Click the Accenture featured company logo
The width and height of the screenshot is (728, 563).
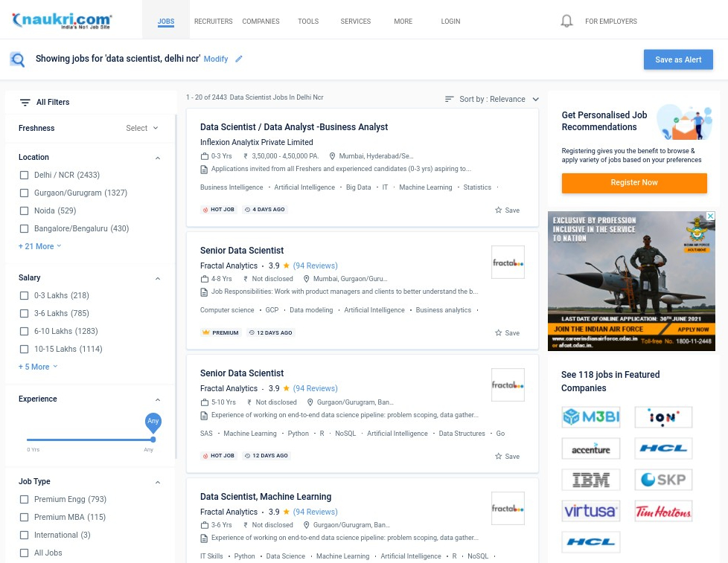pyautogui.click(x=590, y=448)
